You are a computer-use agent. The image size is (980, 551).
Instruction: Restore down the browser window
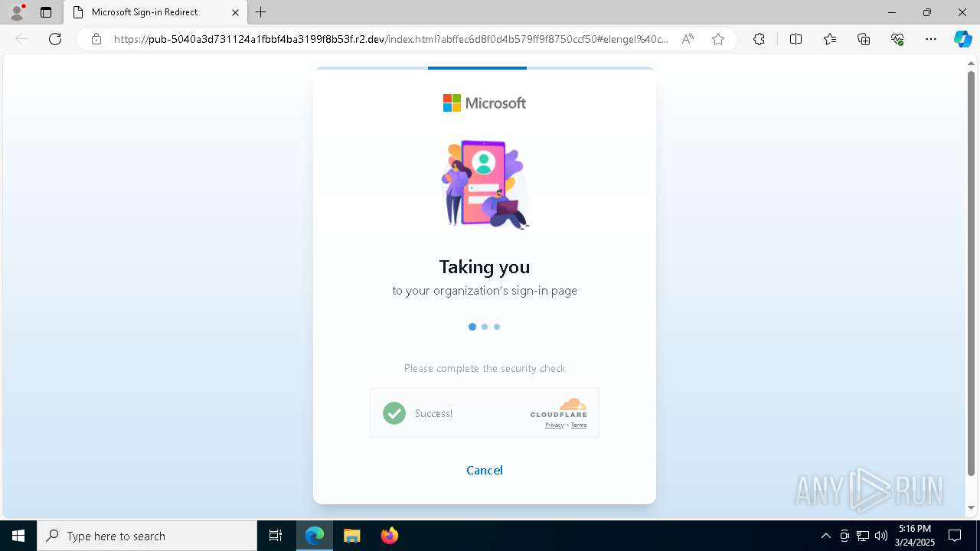[x=927, y=12]
